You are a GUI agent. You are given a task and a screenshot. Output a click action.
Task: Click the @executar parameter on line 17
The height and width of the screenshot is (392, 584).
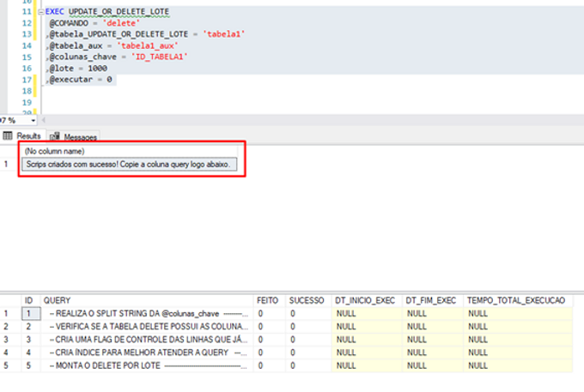70,80
